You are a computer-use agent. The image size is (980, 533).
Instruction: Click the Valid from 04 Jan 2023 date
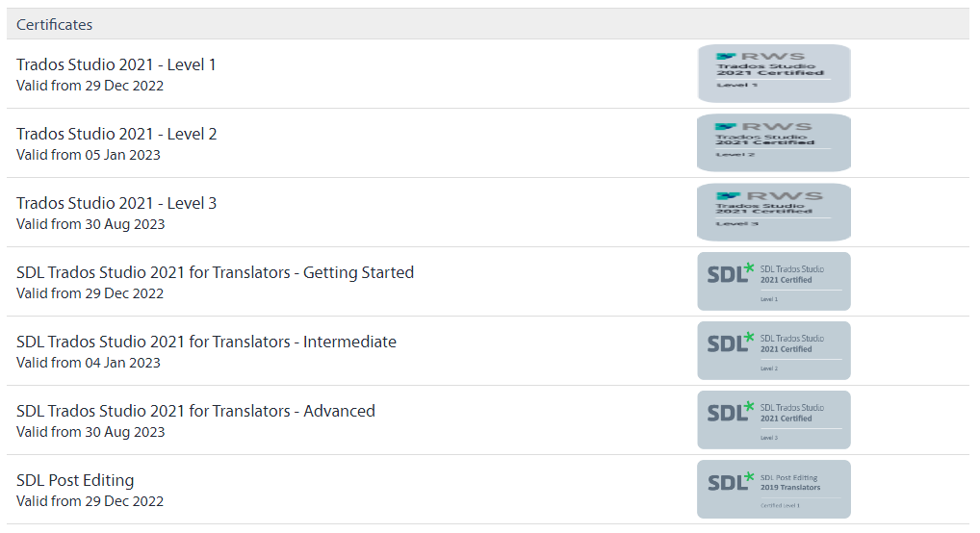click(x=89, y=363)
